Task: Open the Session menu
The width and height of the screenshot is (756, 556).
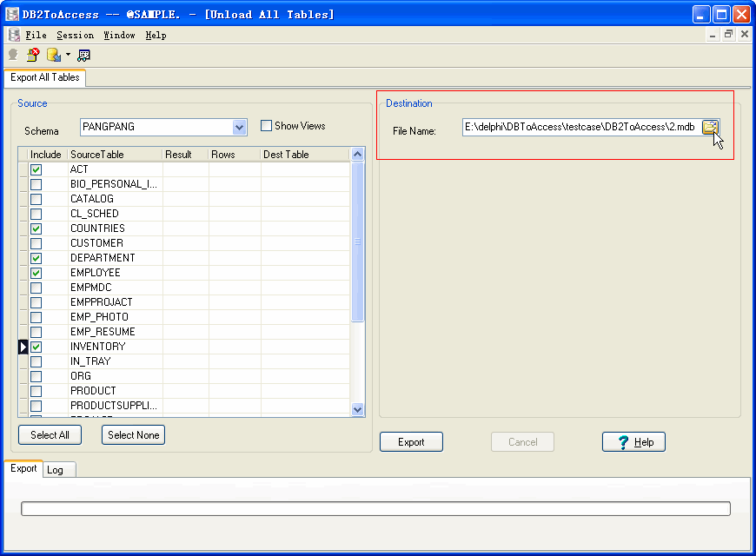Action: point(76,36)
